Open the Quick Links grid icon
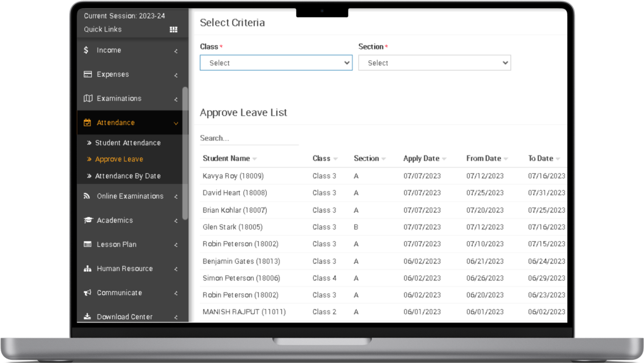This screenshot has width=644, height=363. pos(174,30)
